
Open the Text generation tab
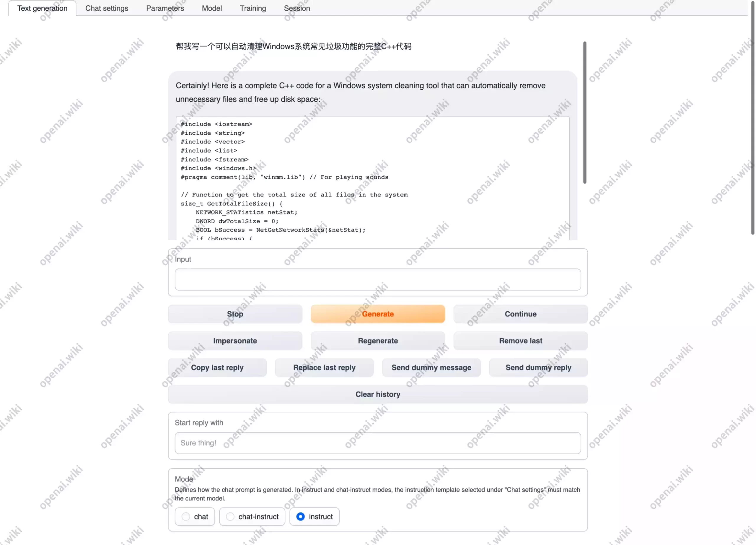[42, 8]
